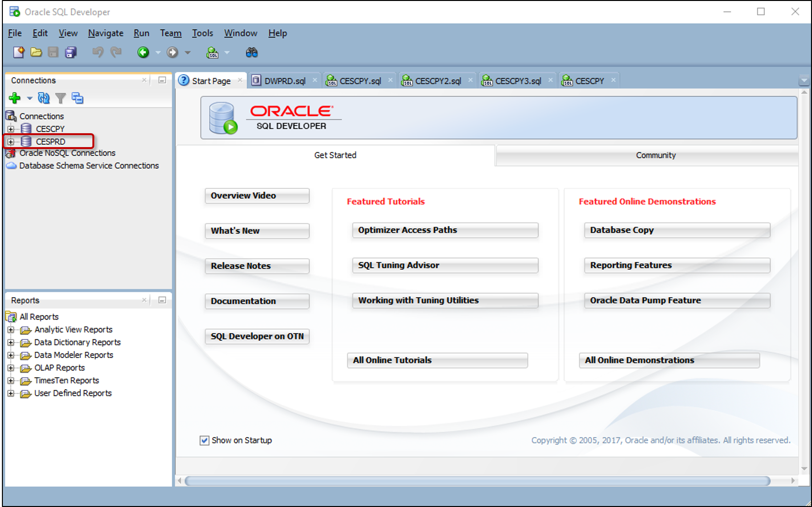Click the What's New button
The height and width of the screenshot is (507, 812).
(257, 230)
